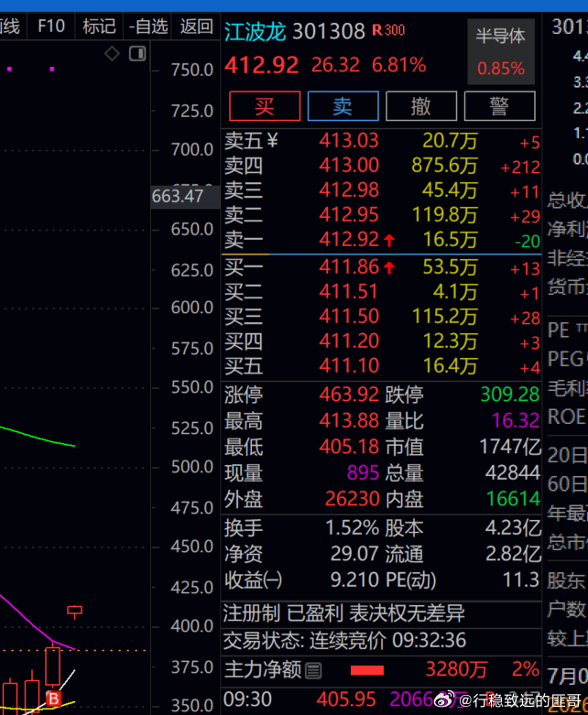588x715 pixels.
Task: Click the 最高 value 413.88
Action: 349,420
